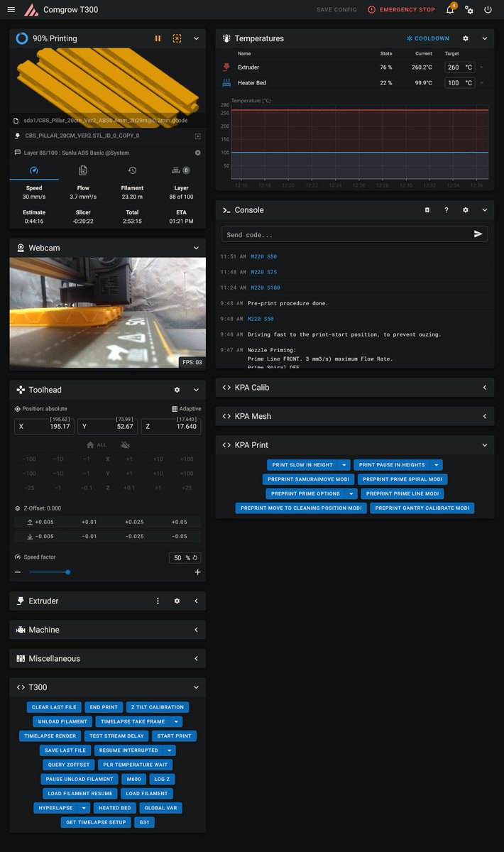This screenshot has height=852, width=504.
Task: Decrease speed factor with minus icon
Action: click(x=18, y=572)
